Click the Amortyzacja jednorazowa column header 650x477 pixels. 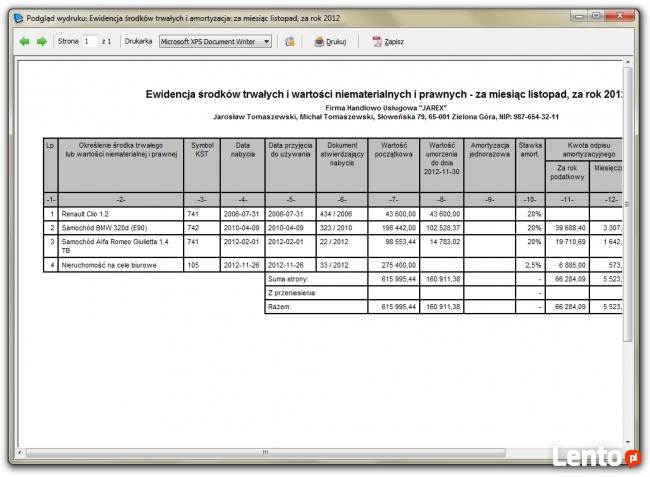(x=490, y=165)
